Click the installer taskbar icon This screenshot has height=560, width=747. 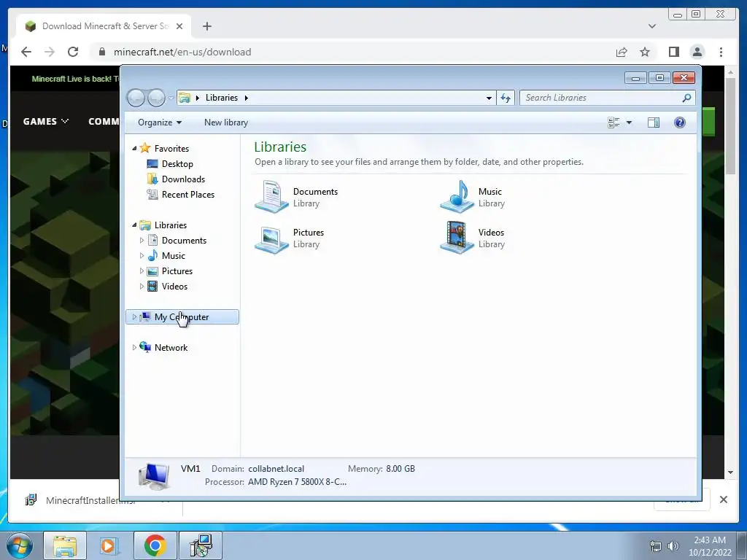coord(201,545)
